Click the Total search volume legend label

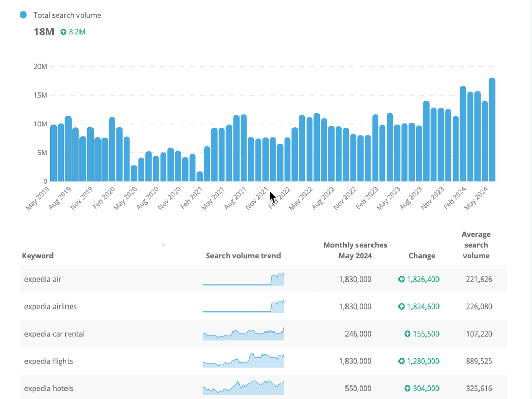pos(67,15)
